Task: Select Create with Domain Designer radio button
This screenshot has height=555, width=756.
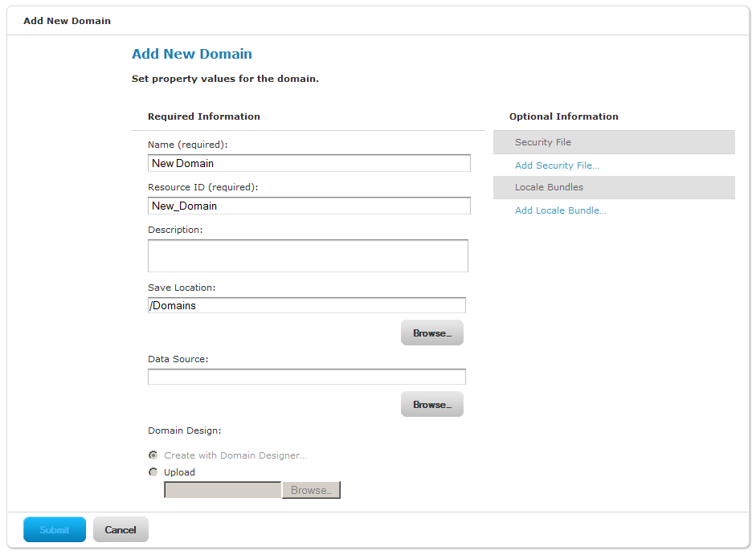Action: tap(153, 455)
